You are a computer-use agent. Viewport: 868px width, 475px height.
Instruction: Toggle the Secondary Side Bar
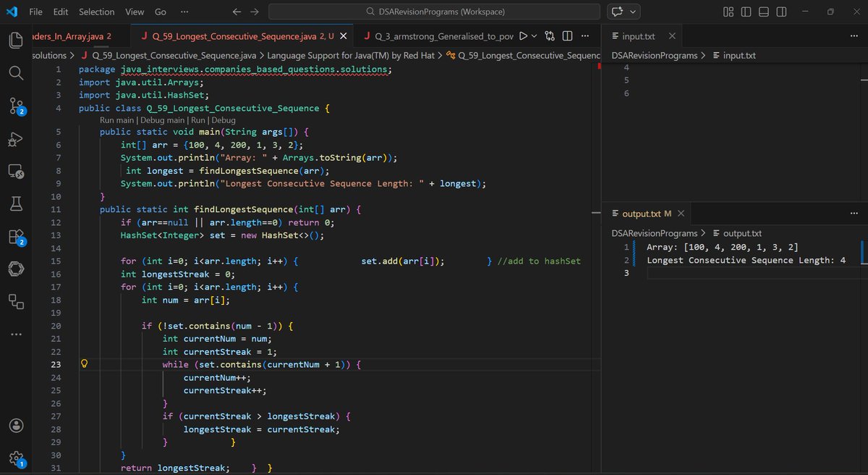781,12
